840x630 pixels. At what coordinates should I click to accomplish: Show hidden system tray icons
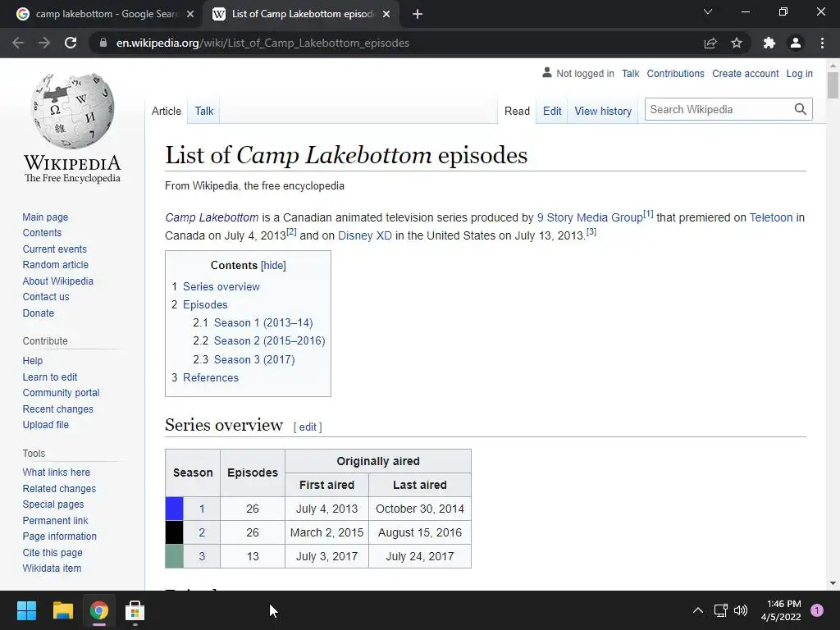[x=698, y=610]
